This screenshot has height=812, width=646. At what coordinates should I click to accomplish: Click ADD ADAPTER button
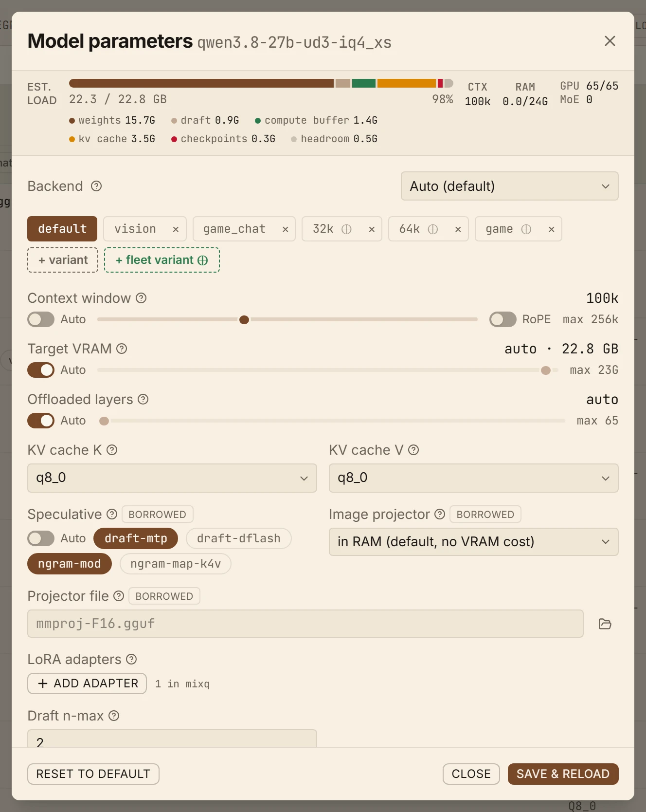click(87, 683)
